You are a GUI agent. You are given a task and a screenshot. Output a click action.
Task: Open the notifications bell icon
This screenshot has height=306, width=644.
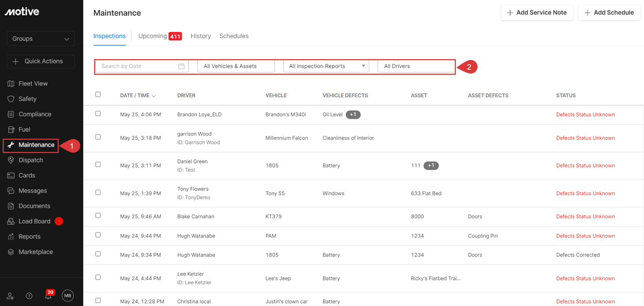[48, 296]
